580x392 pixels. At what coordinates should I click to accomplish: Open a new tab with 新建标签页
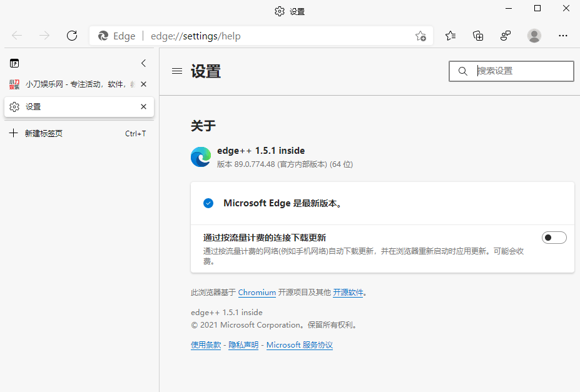[79, 133]
